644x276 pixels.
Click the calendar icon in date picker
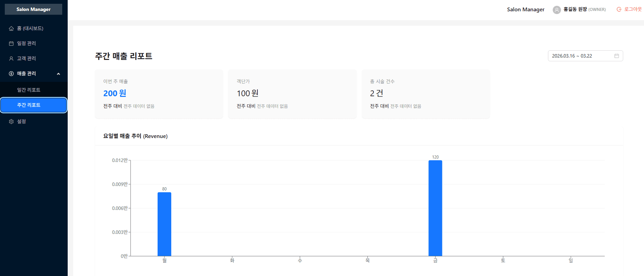(x=617, y=56)
